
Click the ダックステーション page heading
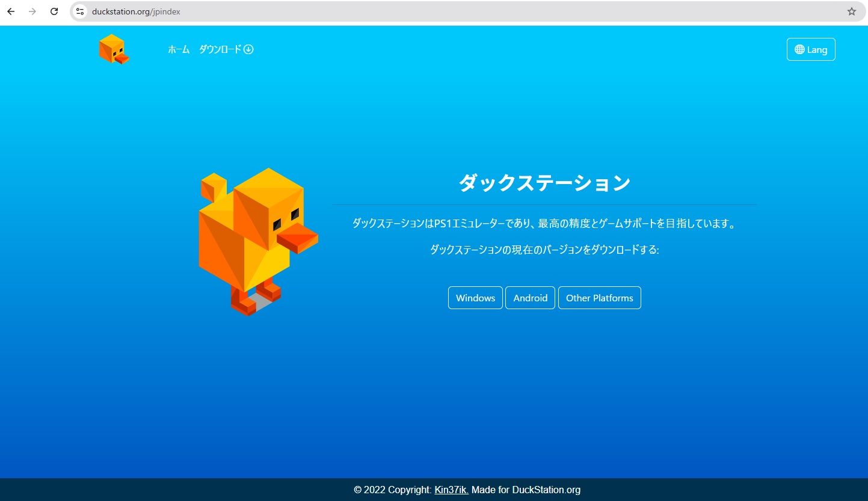(544, 183)
